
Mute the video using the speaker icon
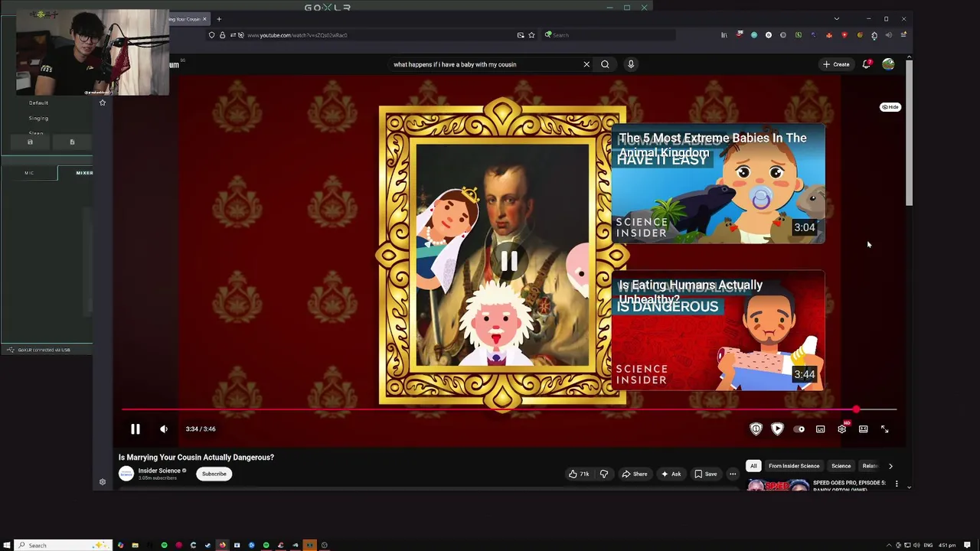click(x=163, y=429)
